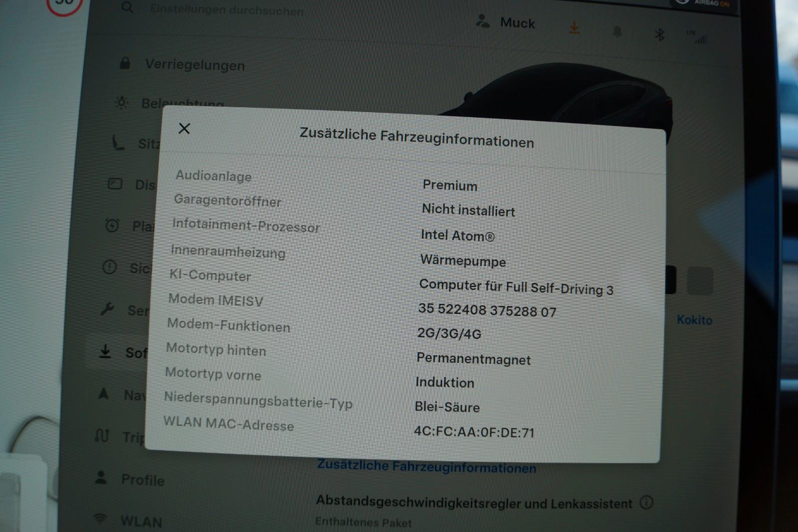Click the IMEISV number 35 522408 375288 07
The image size is (798, 532).
coord(487,310)
